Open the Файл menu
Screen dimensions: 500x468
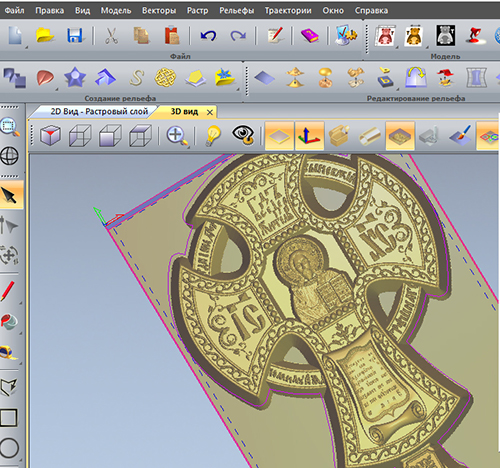[x=14, y=11]
